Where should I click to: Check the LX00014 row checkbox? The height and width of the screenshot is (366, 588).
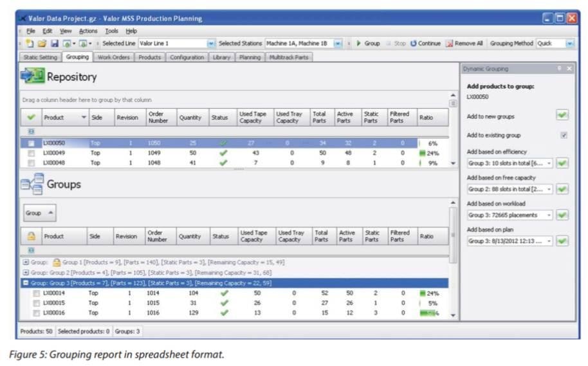click(36, 293)
